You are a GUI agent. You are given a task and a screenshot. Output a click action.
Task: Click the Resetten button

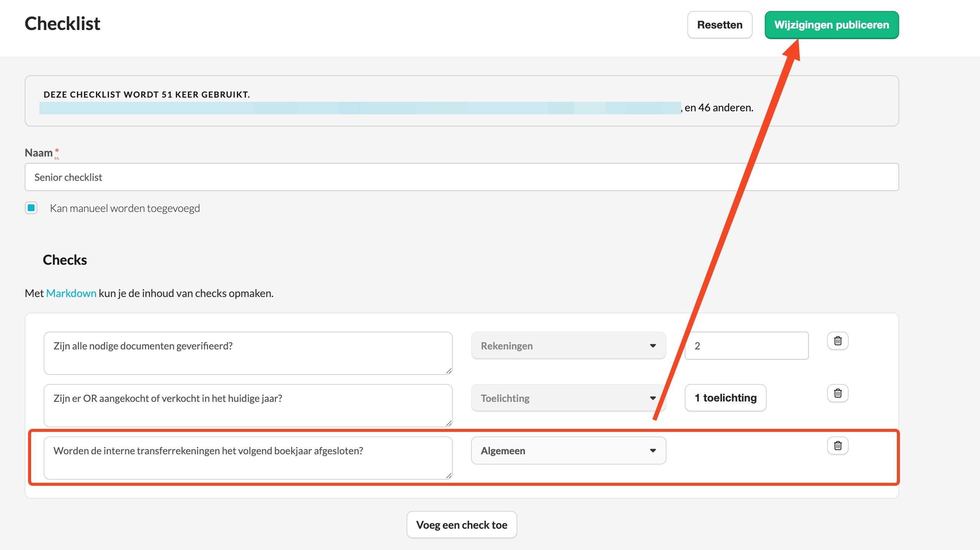coord(719,25)
